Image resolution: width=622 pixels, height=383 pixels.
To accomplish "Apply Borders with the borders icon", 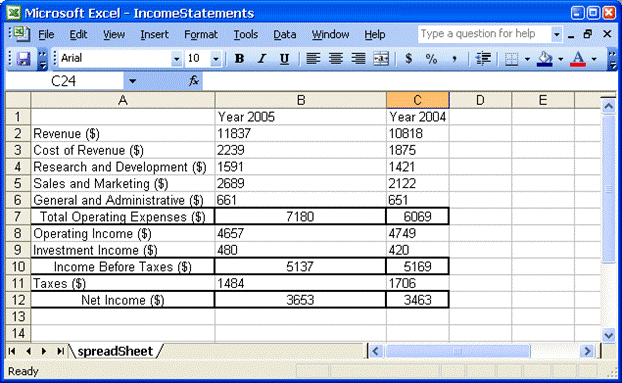I will pos(511,59).
